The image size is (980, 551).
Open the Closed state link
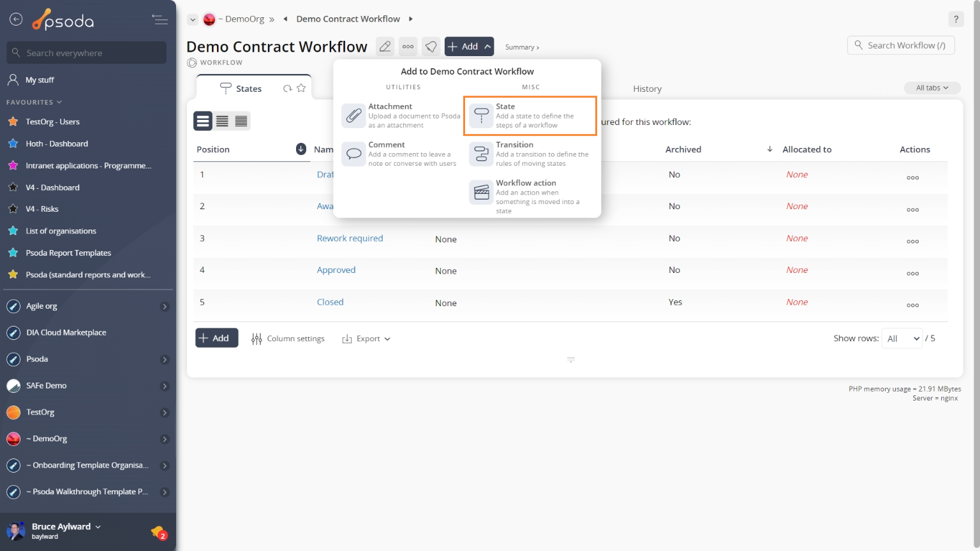tap(330, 302)
